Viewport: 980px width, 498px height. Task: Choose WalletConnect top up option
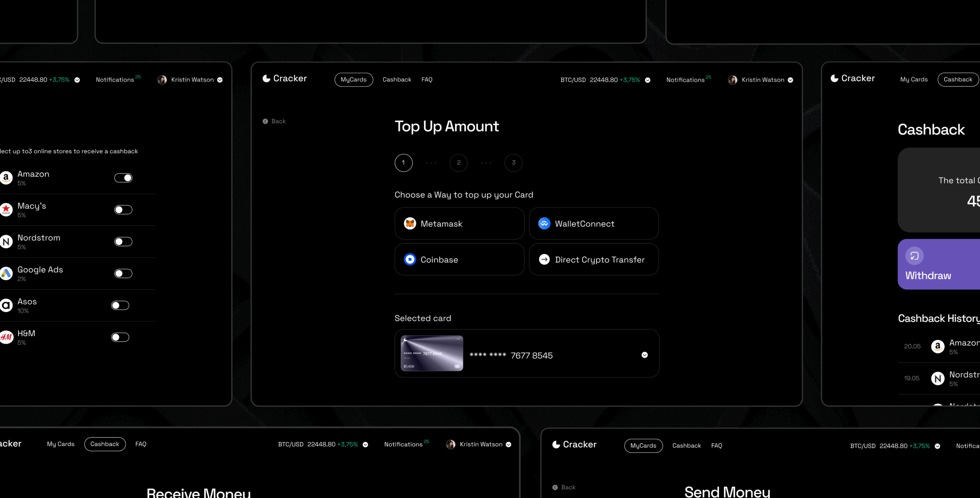(594, 223)
